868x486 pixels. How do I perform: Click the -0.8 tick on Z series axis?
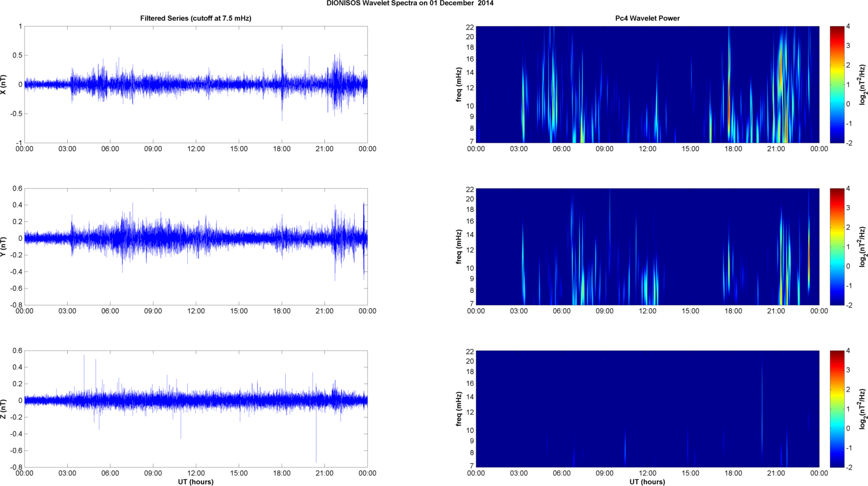coord(17,467)
